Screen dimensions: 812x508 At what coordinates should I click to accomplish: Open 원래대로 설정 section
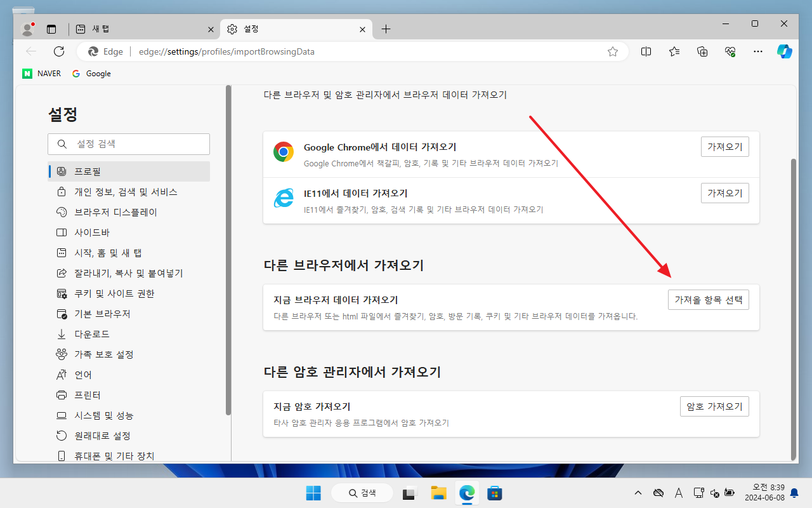(129, 436)
